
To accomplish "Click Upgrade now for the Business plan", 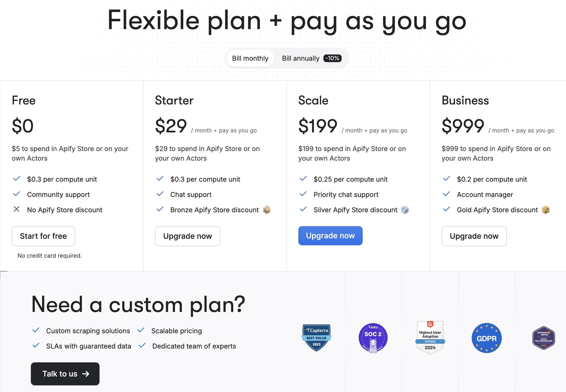I will (x=474, y=236).
